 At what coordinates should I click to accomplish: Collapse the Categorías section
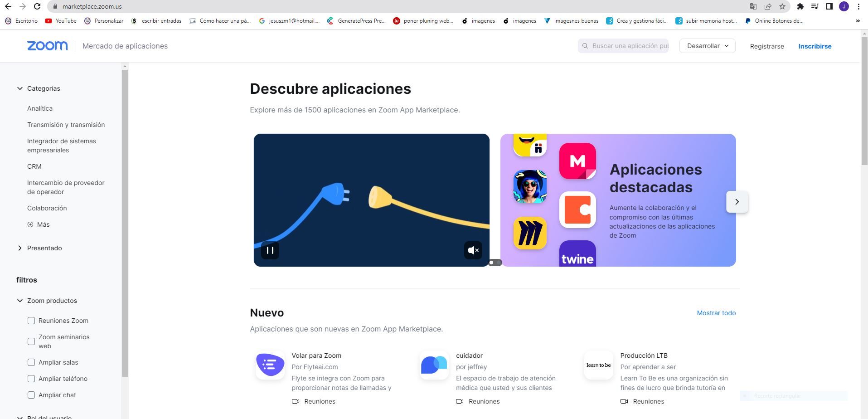20,88
